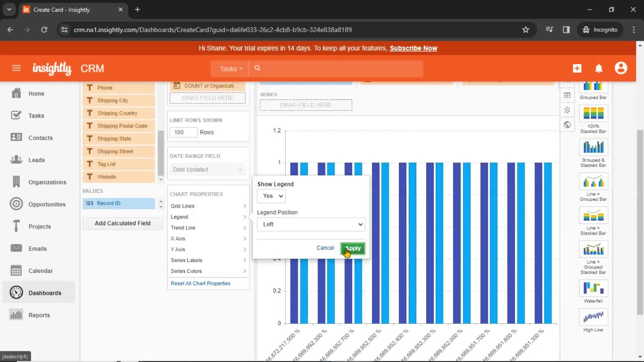
Task: Click the Reset All Chart Properties link
Action: coord(201,283)
